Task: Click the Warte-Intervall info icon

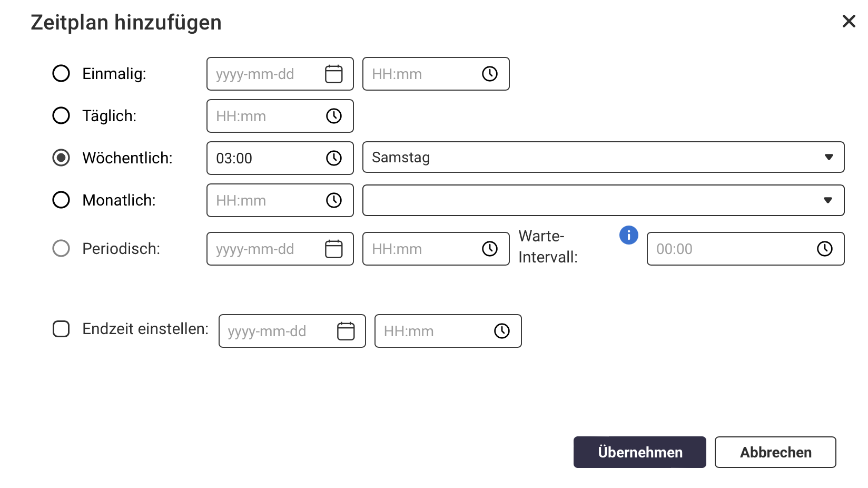Action: [x=628, y=235]
